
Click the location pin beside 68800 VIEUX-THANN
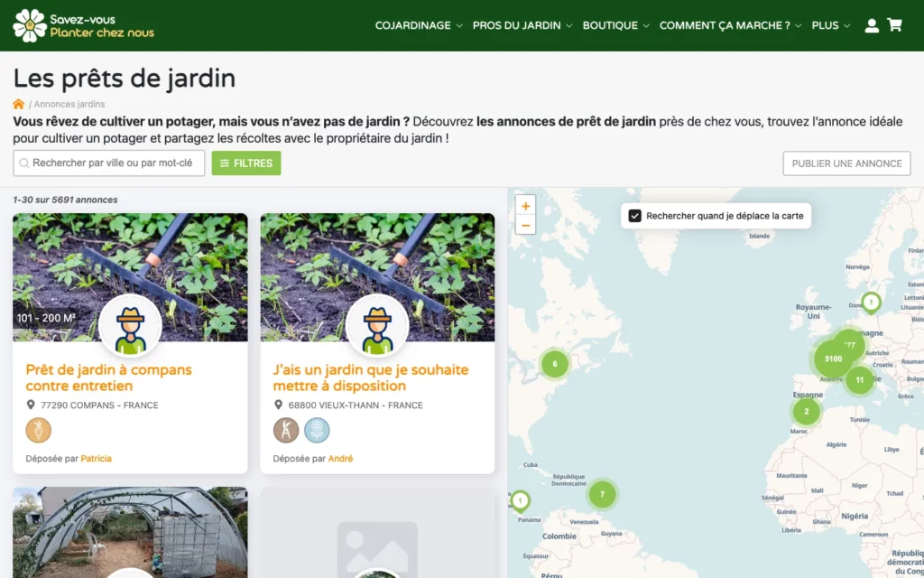[278, 405]
